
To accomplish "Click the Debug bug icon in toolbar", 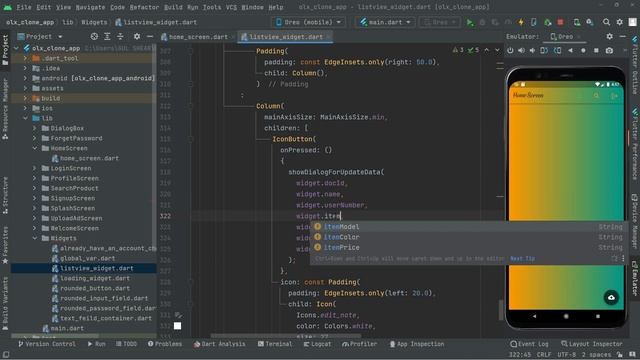I will [482, 22].
